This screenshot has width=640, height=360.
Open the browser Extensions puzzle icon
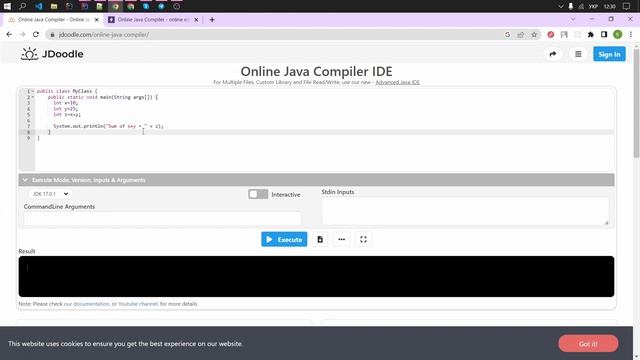point(591,35)
